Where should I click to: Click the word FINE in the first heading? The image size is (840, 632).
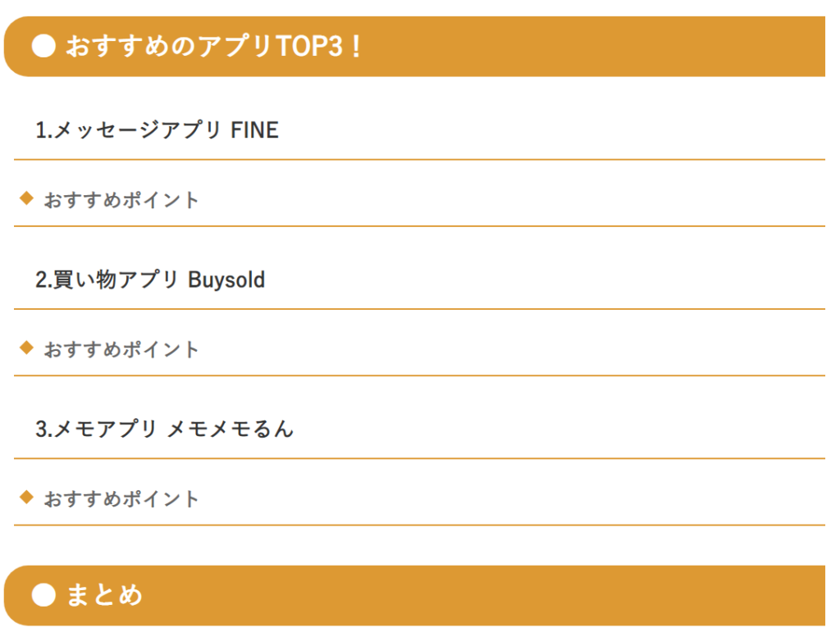point(255,130)
